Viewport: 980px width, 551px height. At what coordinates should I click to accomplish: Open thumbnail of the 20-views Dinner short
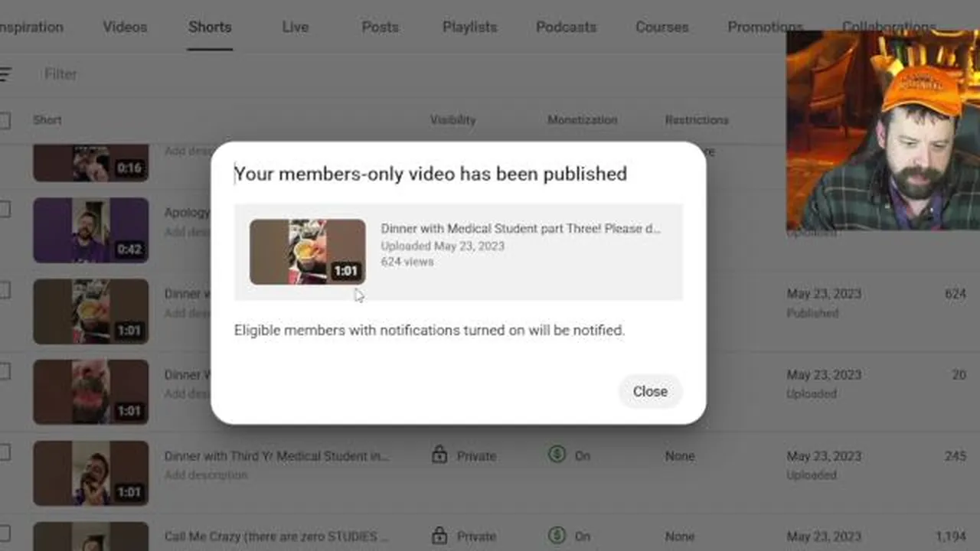[x=90, y=392]
